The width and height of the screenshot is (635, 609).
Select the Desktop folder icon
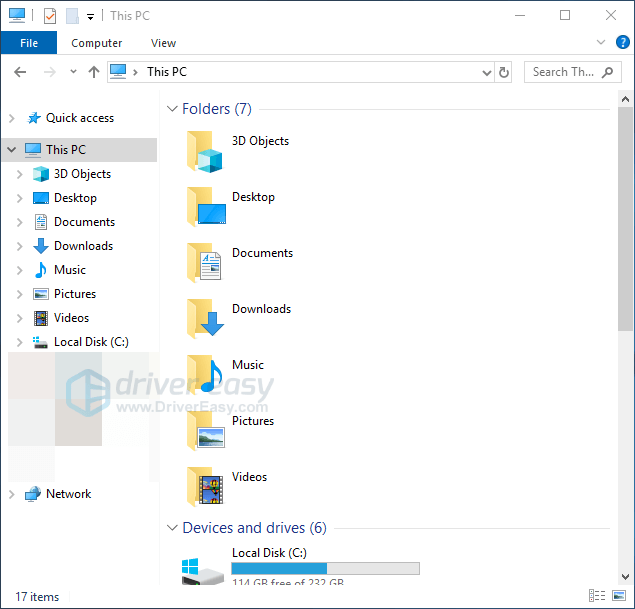click(x=206, y=207)
